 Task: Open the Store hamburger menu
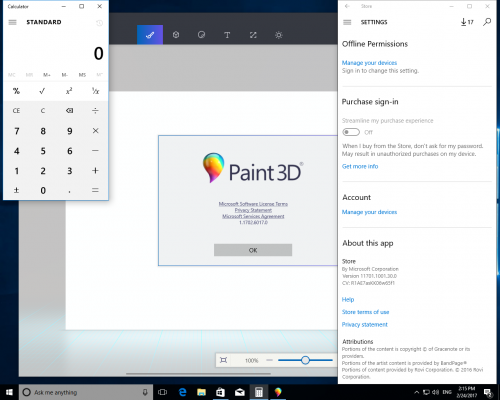pyautogui.click(x=347, y=22)
